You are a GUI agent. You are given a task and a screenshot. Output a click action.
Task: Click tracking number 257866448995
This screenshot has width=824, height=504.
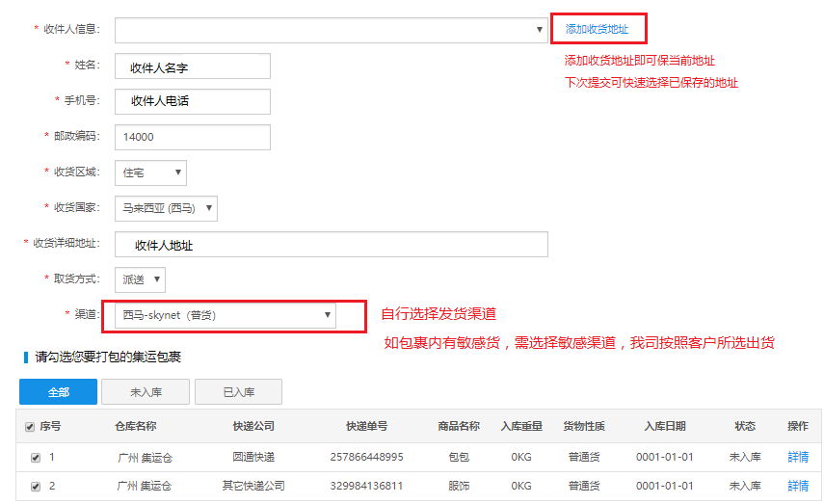(x=366, y=457)
